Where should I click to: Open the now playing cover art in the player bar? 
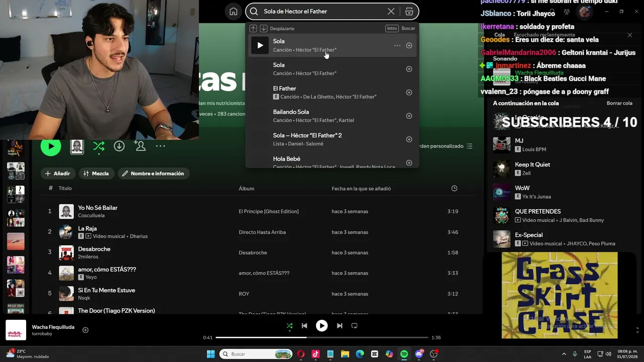click(x=16, y=330)
